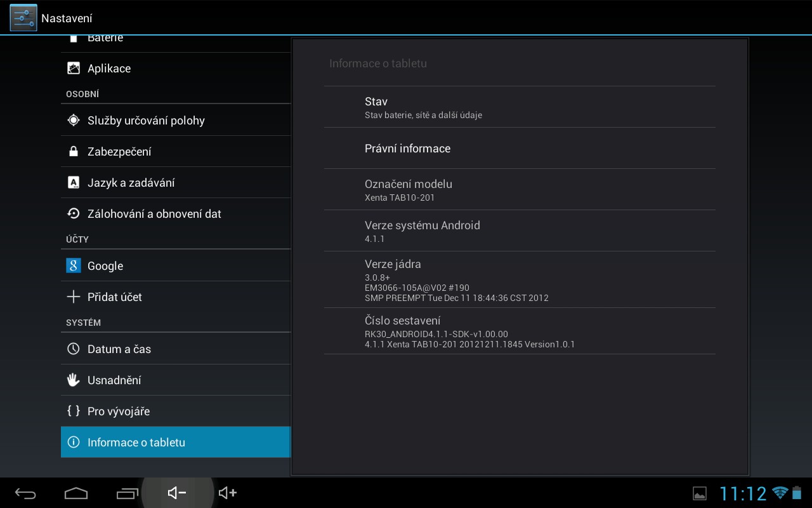This screenshot has width=812, height=508.
Task: Tap the SYSTÉM section header
Action: click(x=83, y=323)
